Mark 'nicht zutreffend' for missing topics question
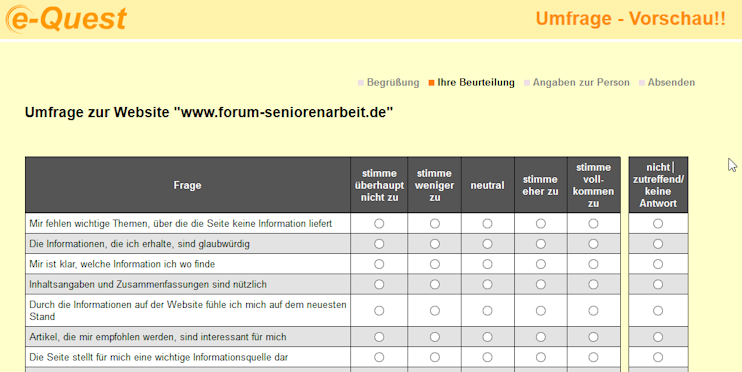 pos(658,223)
